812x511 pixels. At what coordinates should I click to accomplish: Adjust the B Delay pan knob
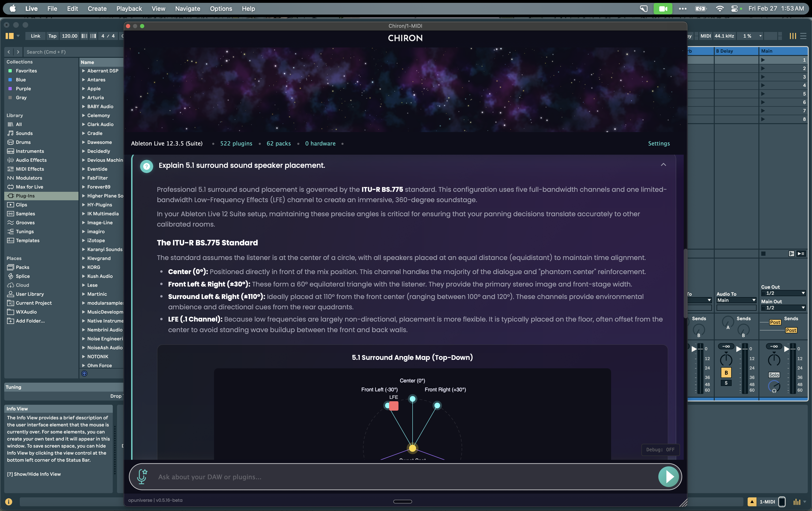click(726, 360)
